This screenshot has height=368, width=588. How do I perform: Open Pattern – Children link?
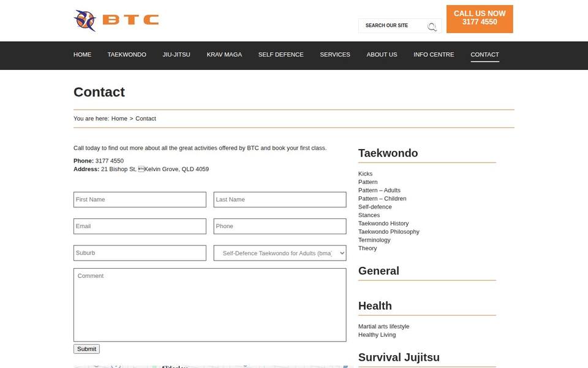click(382, 199)
